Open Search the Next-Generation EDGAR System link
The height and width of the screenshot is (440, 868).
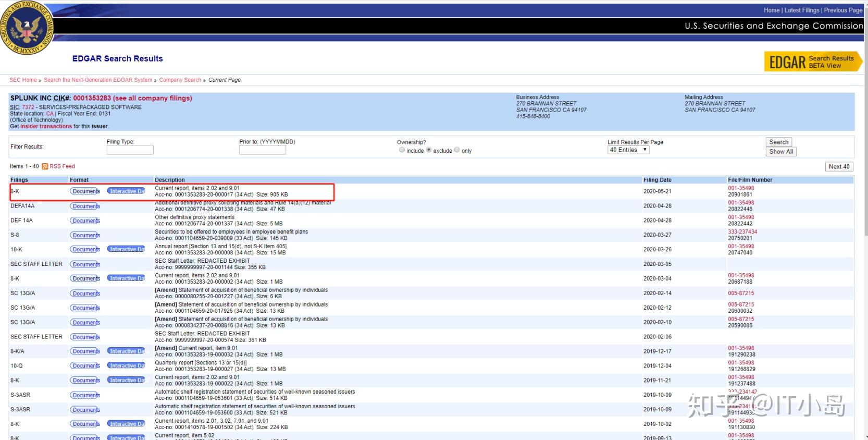tap(98, 80)
